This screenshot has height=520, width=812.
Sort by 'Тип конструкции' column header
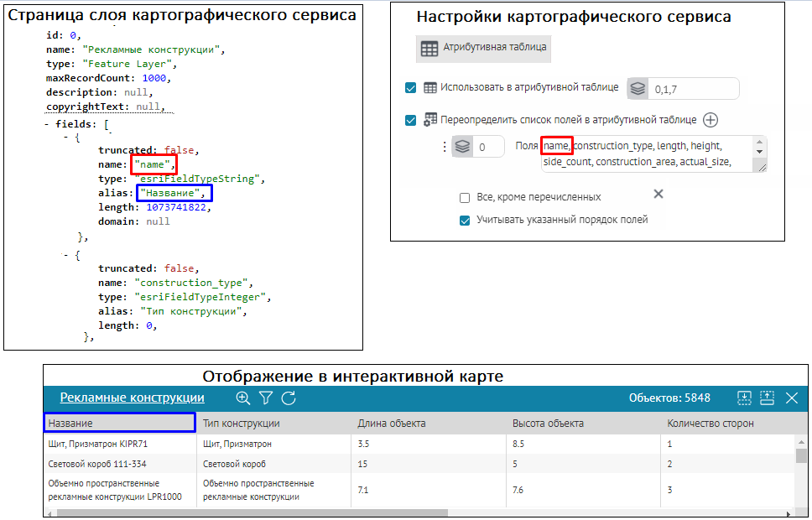pyautogui.click(x=242, y=424)
